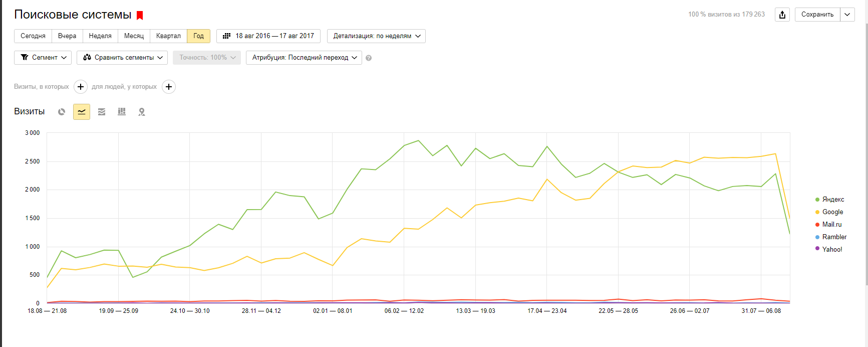Screen dimensions: 868x347
Task: Click the Сохранить button
Action: (817, 15)
